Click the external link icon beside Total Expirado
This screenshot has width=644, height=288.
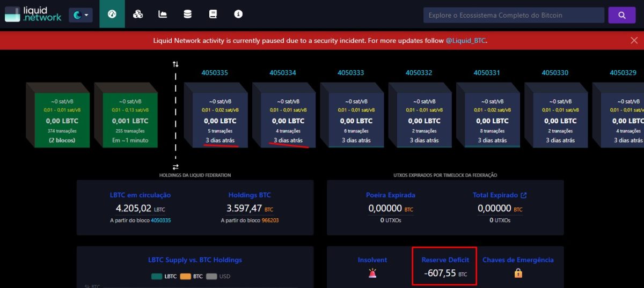[524, 195]
